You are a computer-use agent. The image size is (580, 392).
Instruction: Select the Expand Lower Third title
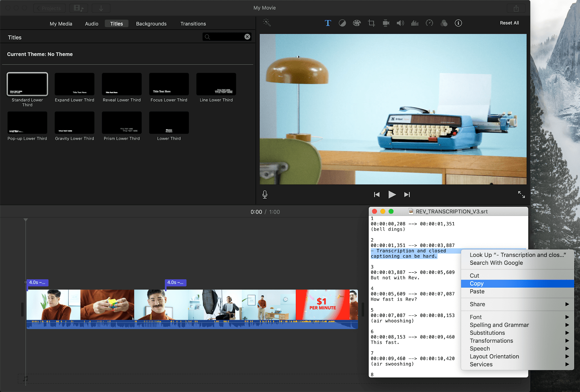pyautogui.click(x=75, y=84)
